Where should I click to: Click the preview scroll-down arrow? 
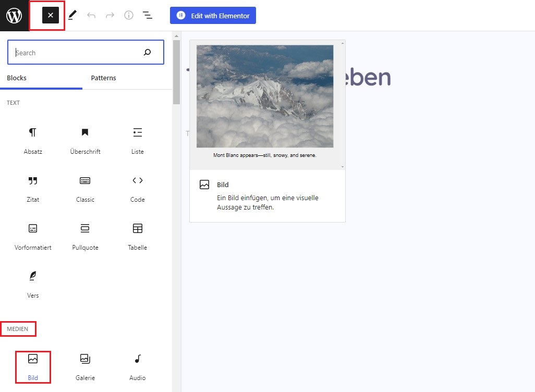click(x=343, y=167)
